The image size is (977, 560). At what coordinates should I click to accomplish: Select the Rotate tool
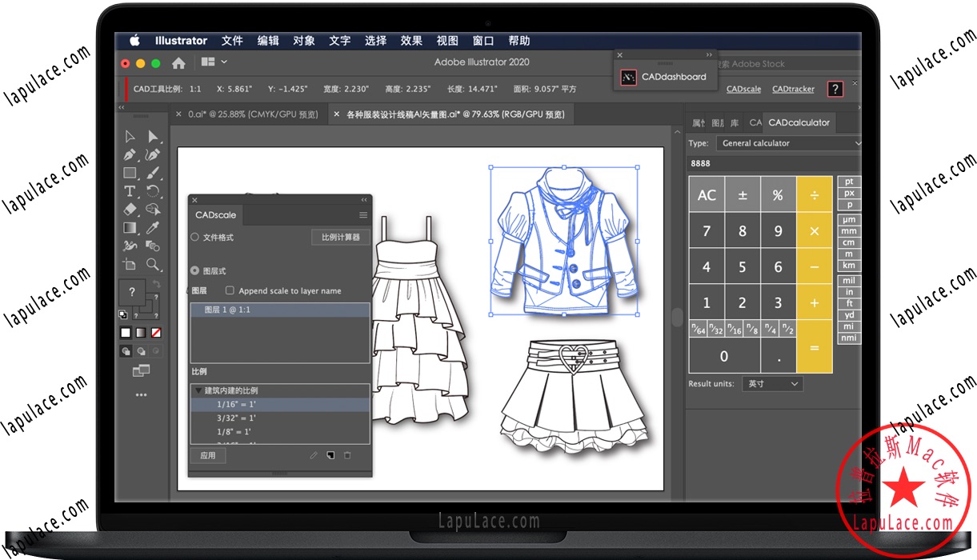153,190
